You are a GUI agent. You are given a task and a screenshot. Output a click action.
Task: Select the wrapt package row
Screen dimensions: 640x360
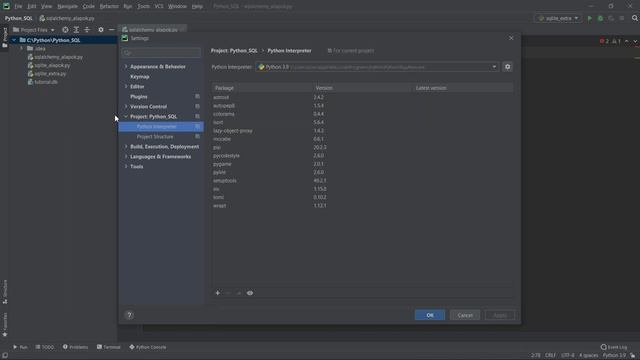362,206
